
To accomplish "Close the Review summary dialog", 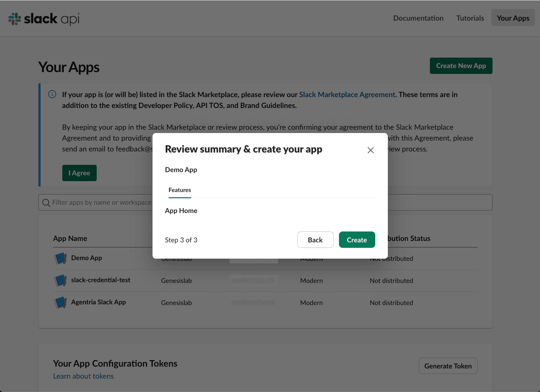I will click(371, 150).
